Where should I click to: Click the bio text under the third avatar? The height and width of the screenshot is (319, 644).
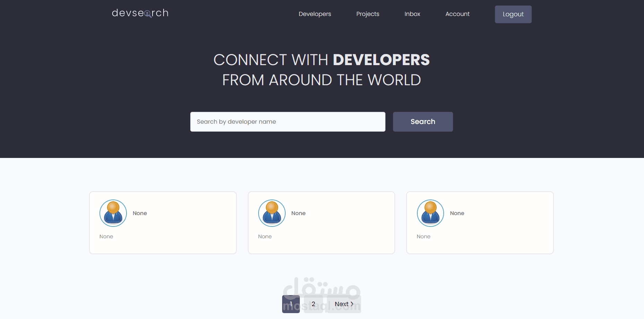[424, 237]
